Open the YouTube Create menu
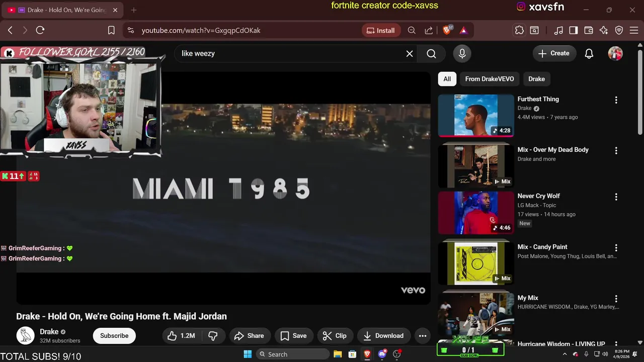This screenshot has height=362, width=644. [x=554, y=53]
